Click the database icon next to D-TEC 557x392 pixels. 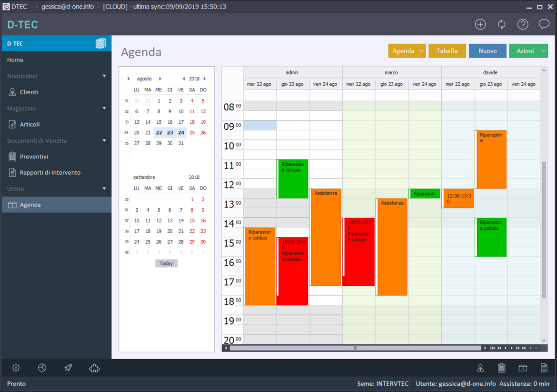tap(100, 43)
